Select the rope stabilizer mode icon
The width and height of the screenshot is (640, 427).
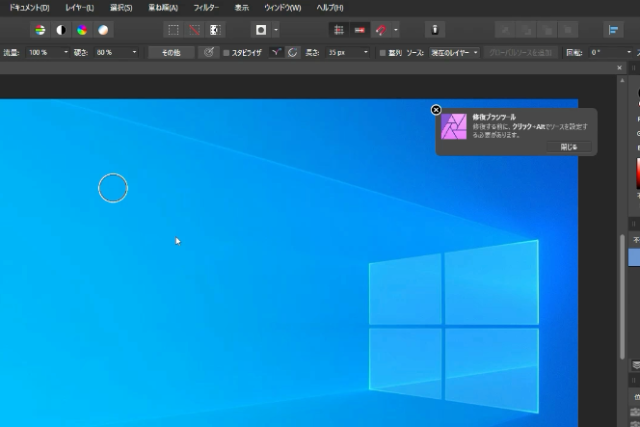pyautogui.click(x=276, y=52)
